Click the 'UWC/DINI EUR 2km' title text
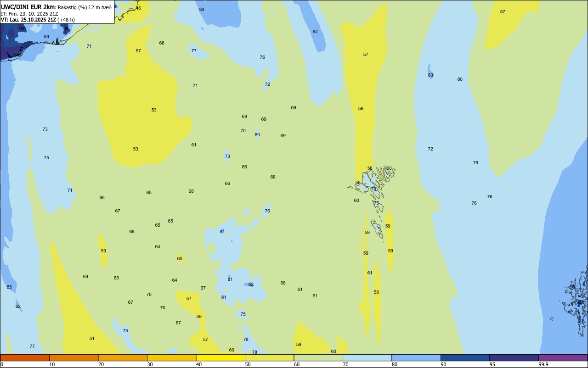The height and width of the screenshot is (368, 588). (28, 7)
